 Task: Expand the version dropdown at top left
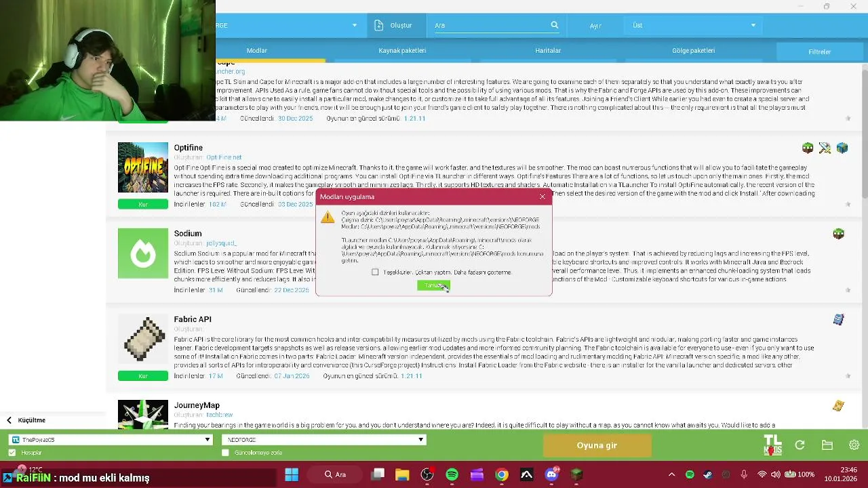point(354,25)
